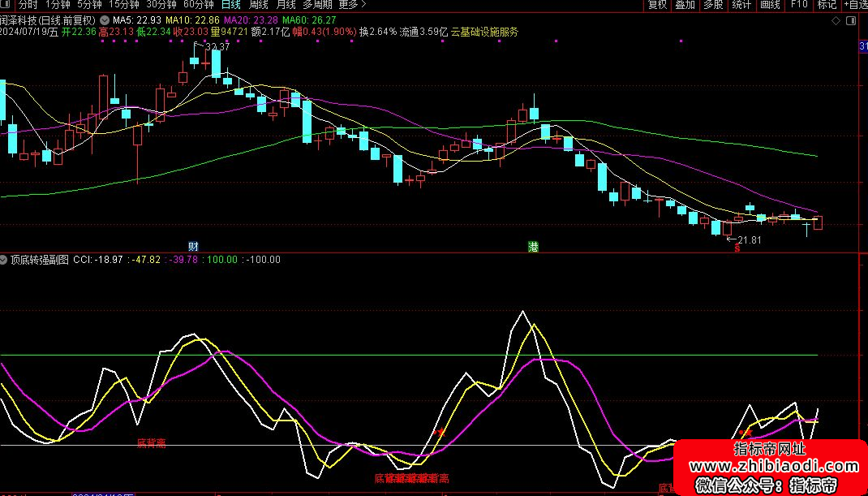Click the 21.81 low price label
868x496 pixels.
coord(750,240)
